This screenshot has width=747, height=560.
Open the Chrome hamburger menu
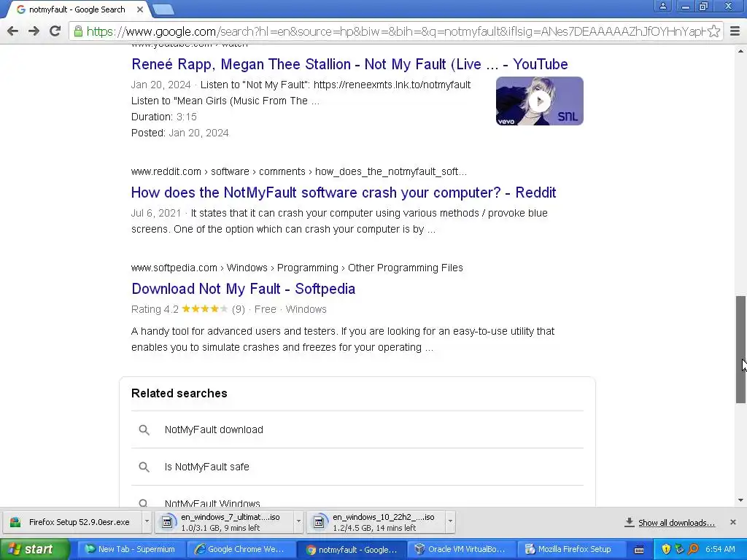735,31
